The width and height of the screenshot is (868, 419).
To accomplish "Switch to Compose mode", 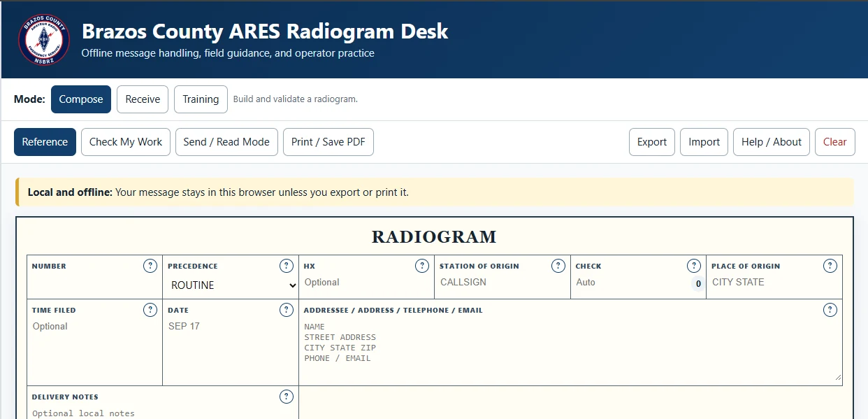I will coord(81,99).
